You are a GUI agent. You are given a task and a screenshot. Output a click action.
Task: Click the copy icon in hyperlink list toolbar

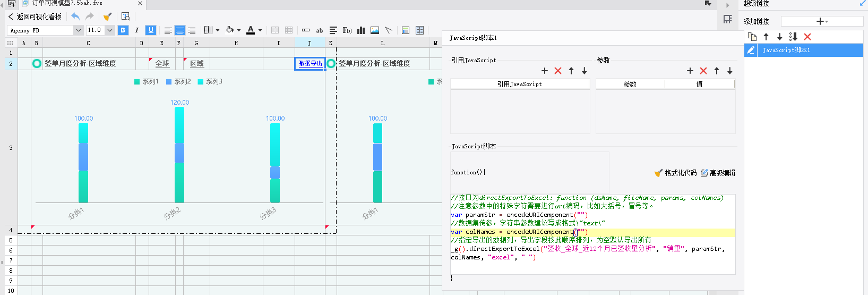(x=752, y=37)
